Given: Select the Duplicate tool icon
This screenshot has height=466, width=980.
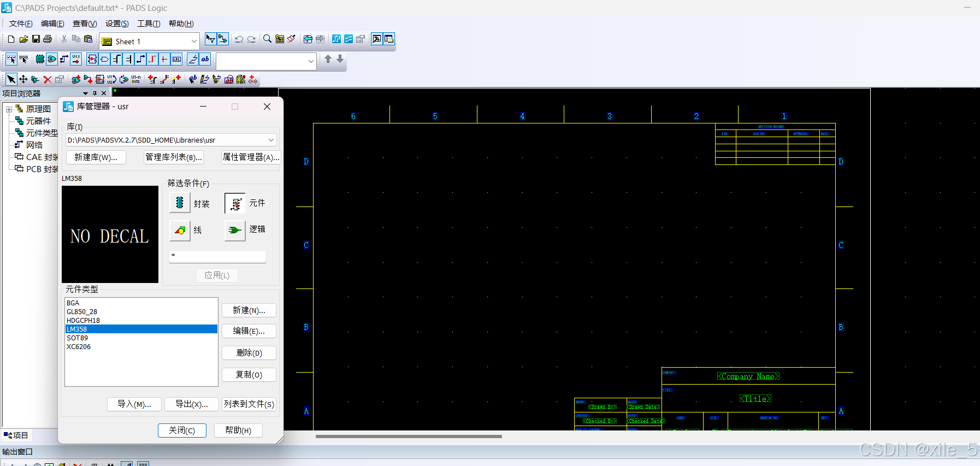Looking at the screenshot, I should tap(35, 80).
